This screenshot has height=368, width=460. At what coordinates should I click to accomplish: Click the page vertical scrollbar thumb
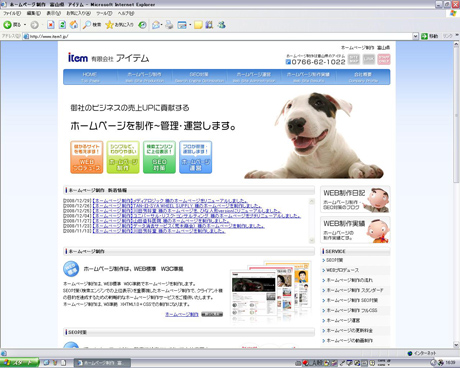pyautogui.click(x=456, y=115)
